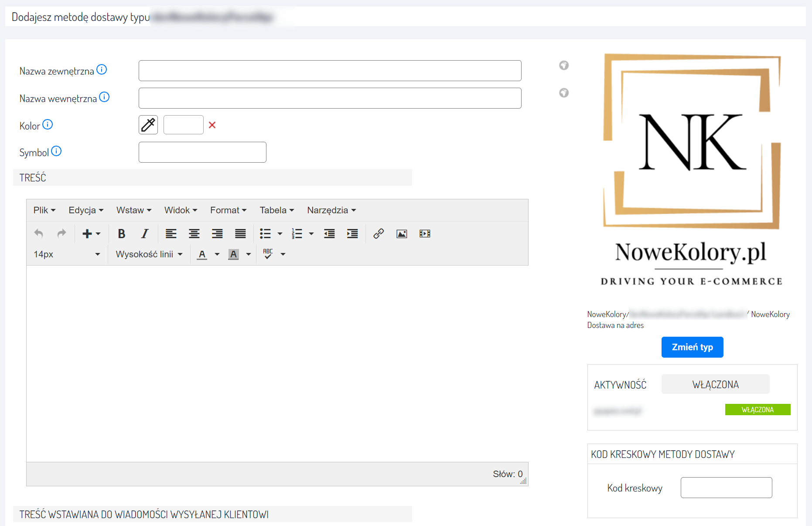The width and height of the screenshot is (812, 526).
Task: Open the color picker eyedropper
Action: point(148,125)
